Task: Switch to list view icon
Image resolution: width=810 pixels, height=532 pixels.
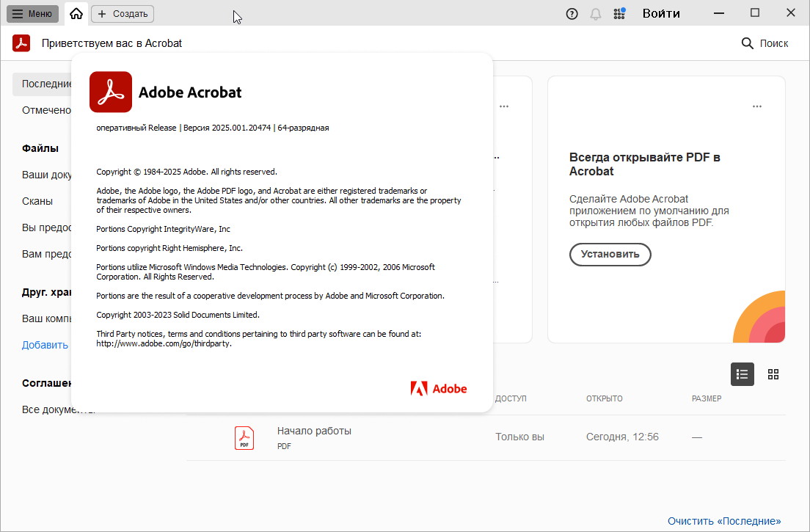Action: [742, 374]
